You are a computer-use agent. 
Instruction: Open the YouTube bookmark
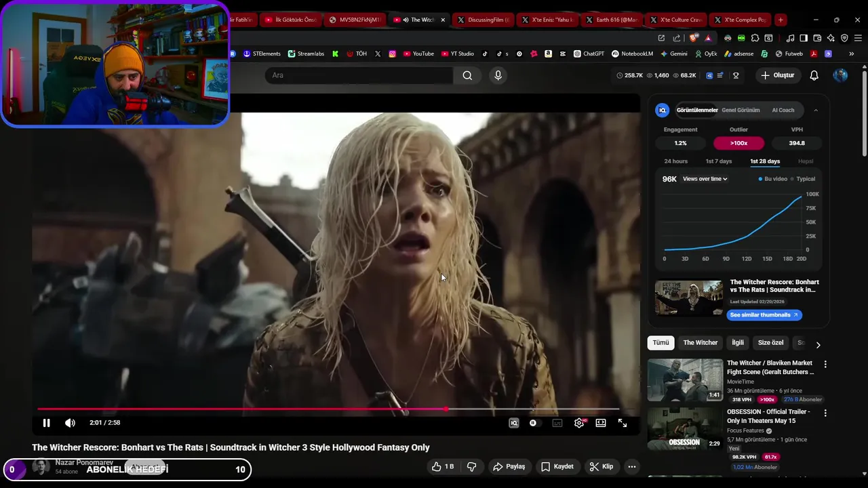pos(418,54)
